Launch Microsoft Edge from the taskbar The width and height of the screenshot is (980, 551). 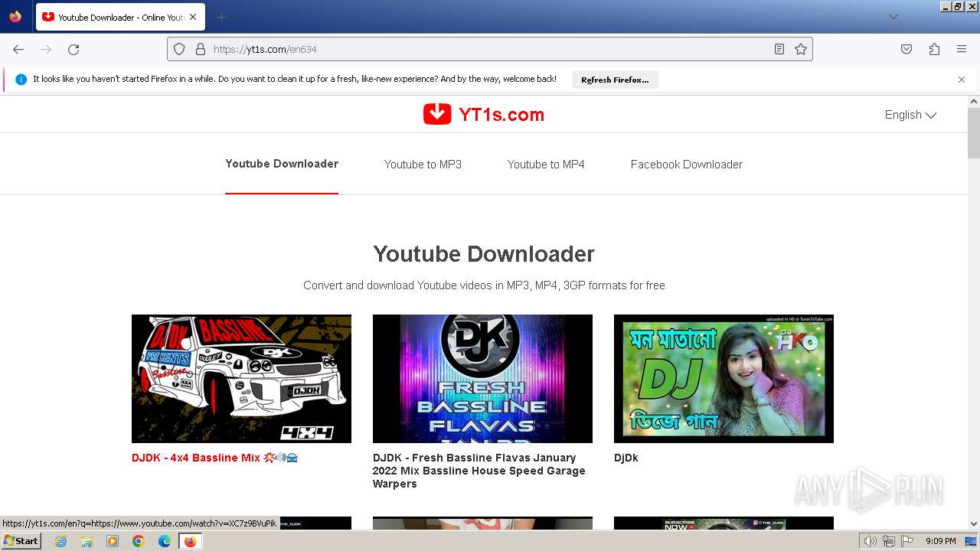(x=165, y=541)
